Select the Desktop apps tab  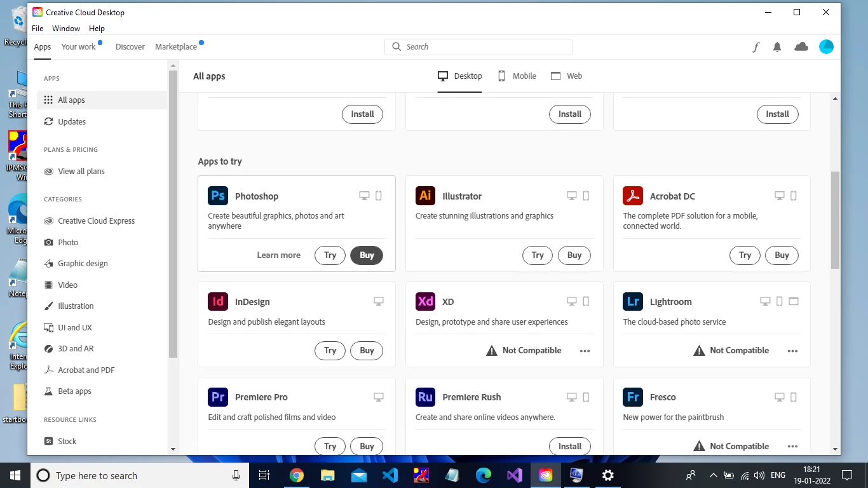point(460,76)
